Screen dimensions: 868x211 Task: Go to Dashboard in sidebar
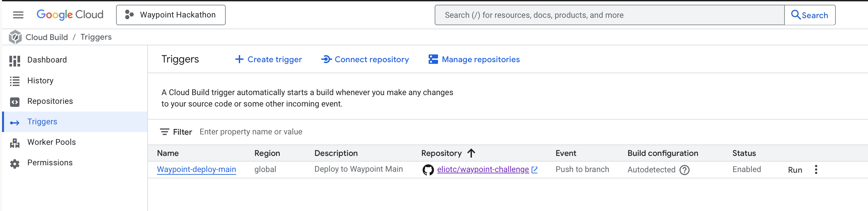click(47, 60)
